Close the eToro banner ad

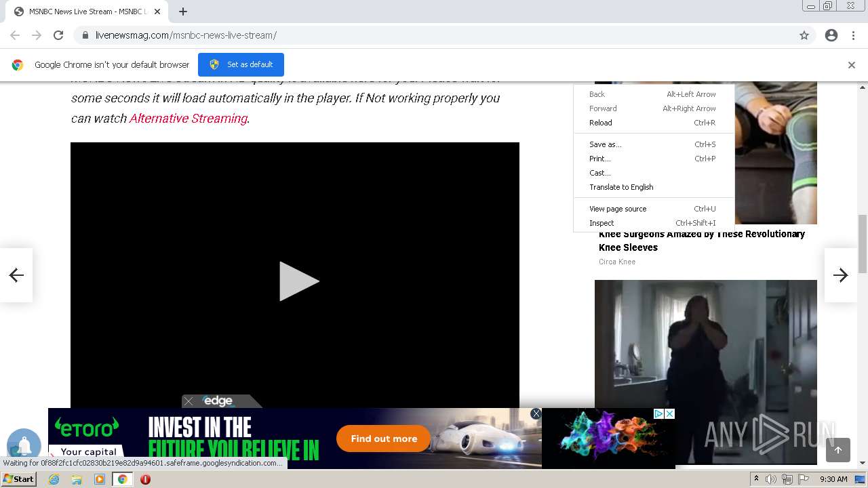[536, 413]
